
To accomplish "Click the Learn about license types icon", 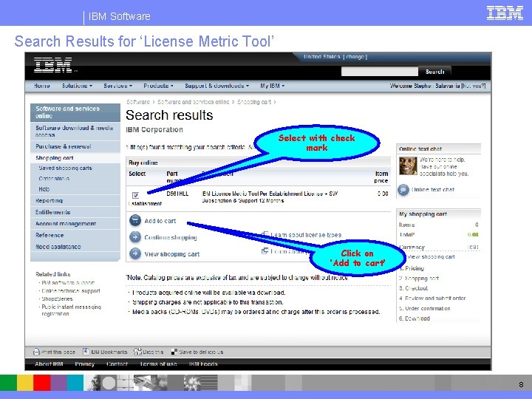I will click(x=265, y=234).
